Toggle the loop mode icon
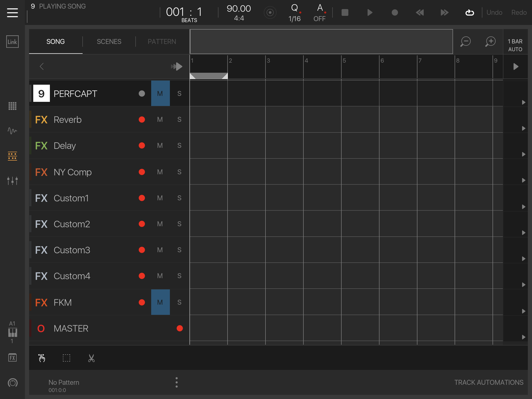532x399 pixels. point(470,12)
